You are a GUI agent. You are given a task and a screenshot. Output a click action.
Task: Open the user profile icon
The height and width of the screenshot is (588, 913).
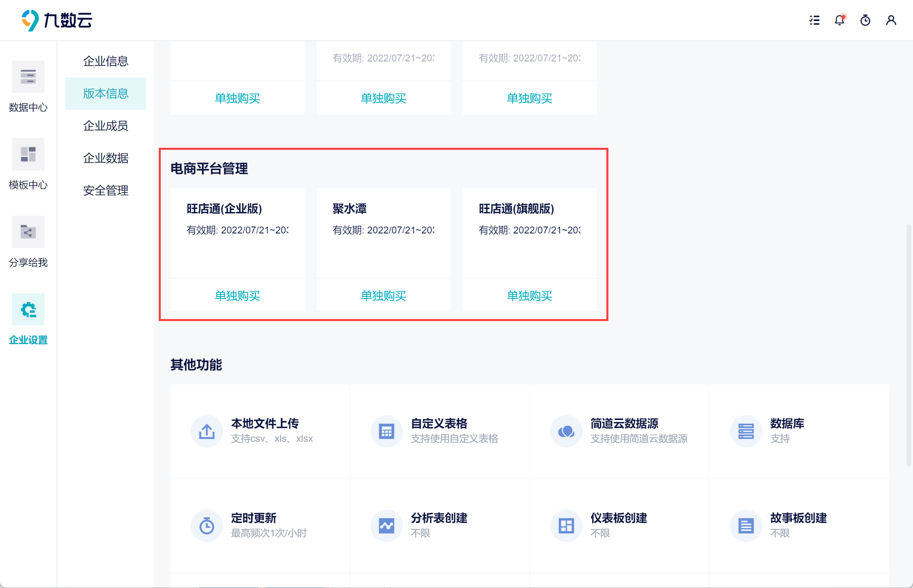pyautogui.click(x=891, y=20)
